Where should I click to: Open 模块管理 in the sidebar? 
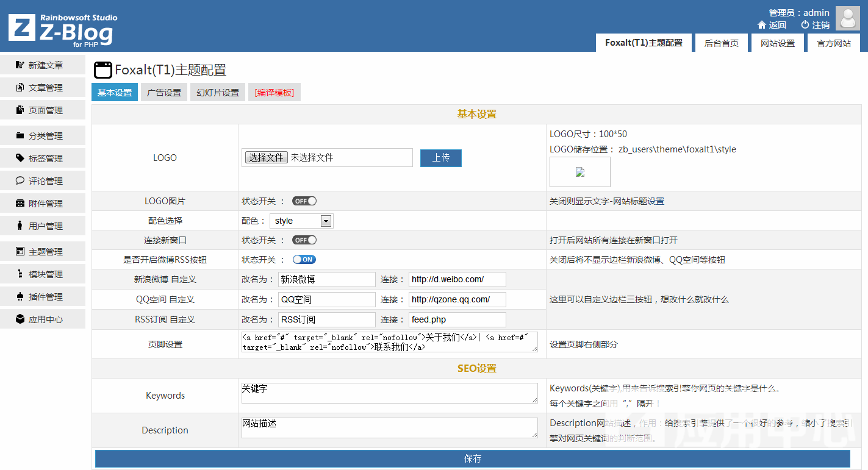[43, 274]
